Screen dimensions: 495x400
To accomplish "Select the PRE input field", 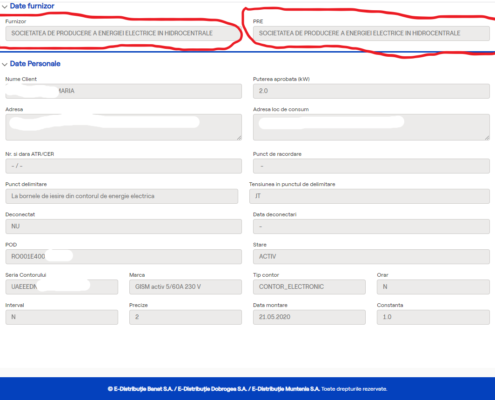I will click(371, 33).
